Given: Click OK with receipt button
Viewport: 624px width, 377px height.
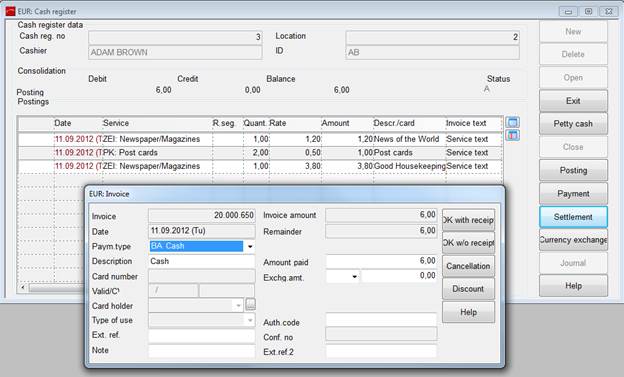Looking at the screenshot, I should click(x=468, y=220).
